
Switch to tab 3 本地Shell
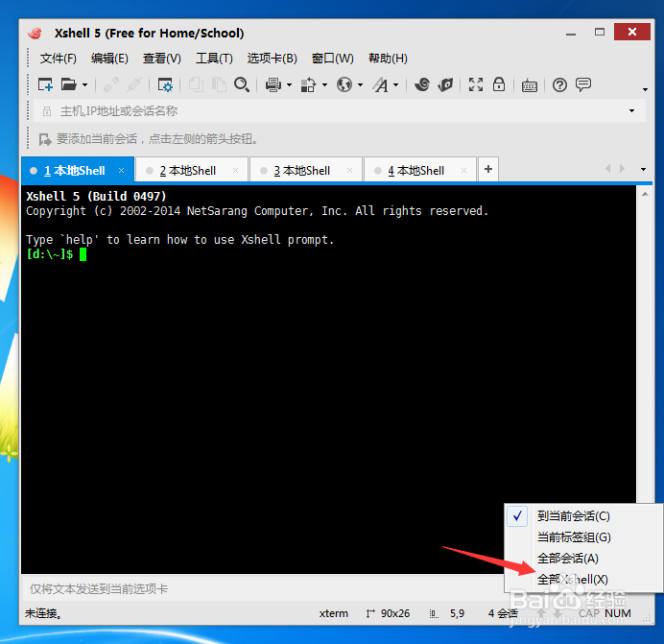(306, 171)
